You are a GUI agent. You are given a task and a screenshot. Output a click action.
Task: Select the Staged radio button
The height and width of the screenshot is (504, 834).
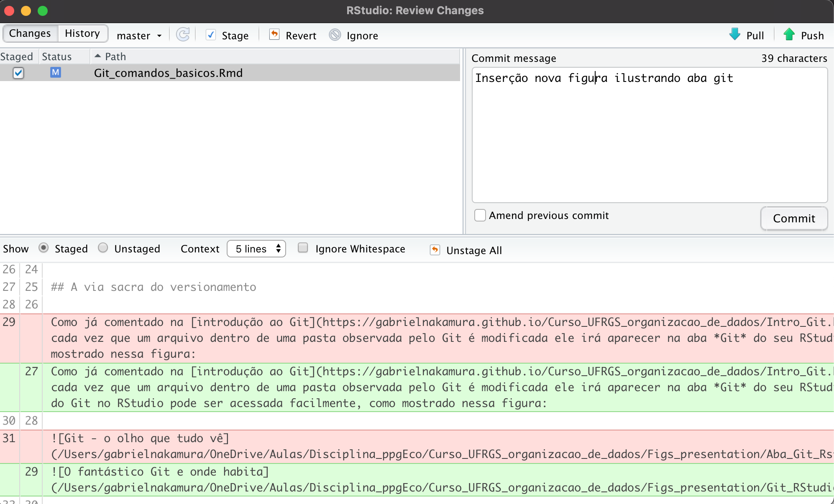tap(43, 248)
